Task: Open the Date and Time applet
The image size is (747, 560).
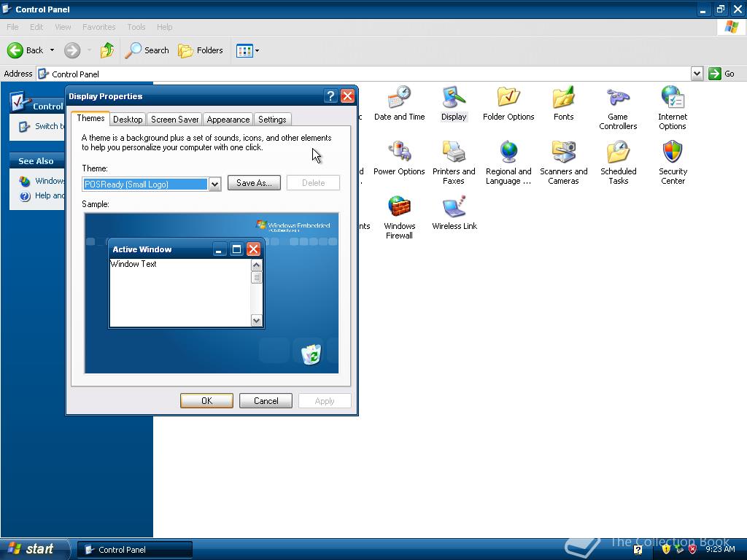Action: pos(399,104)
